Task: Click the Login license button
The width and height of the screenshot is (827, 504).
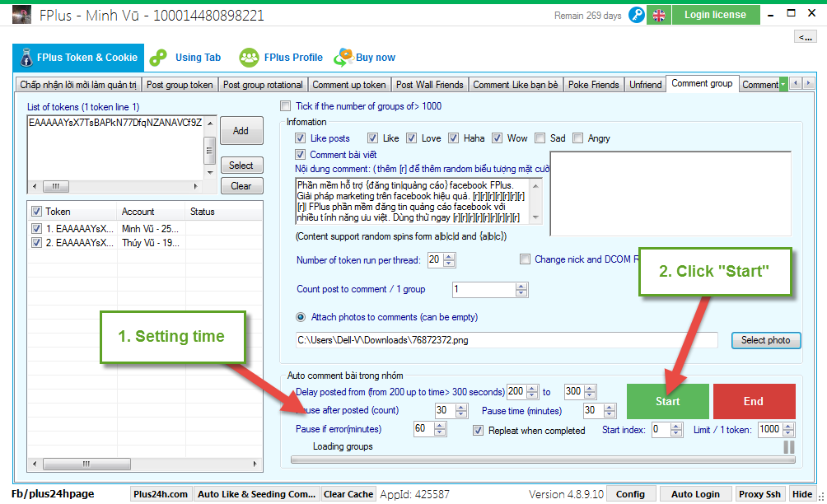Action: point(715,15)
